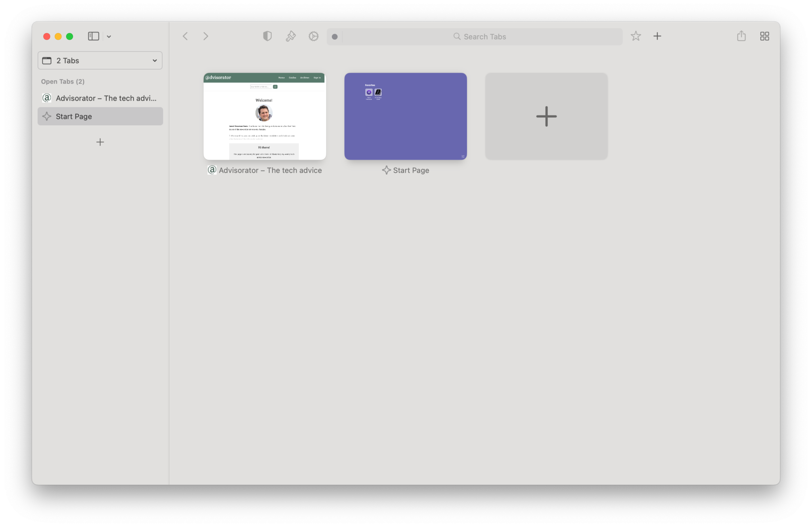Click the Search Tabs field
The height and width of the screenshot is (527, 812).
point(480,37)
